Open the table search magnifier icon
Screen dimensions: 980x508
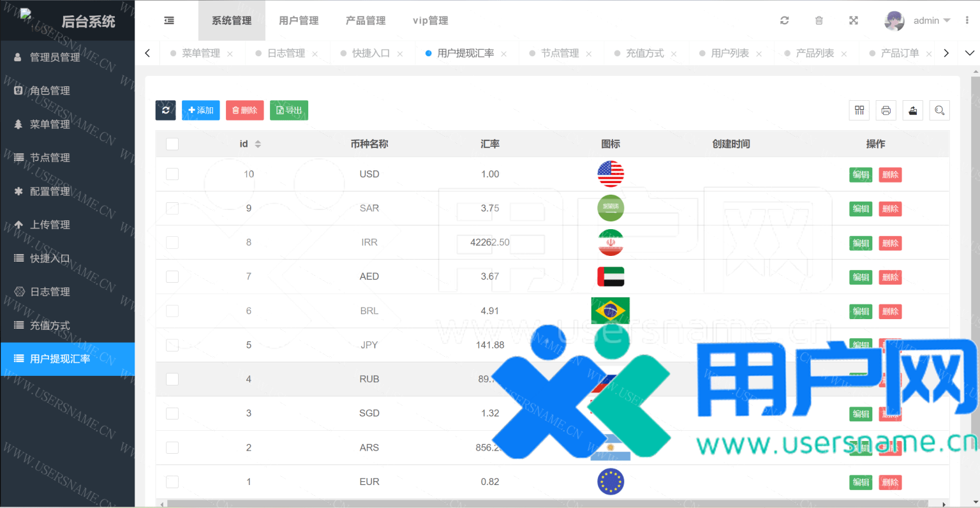(939, 110)
